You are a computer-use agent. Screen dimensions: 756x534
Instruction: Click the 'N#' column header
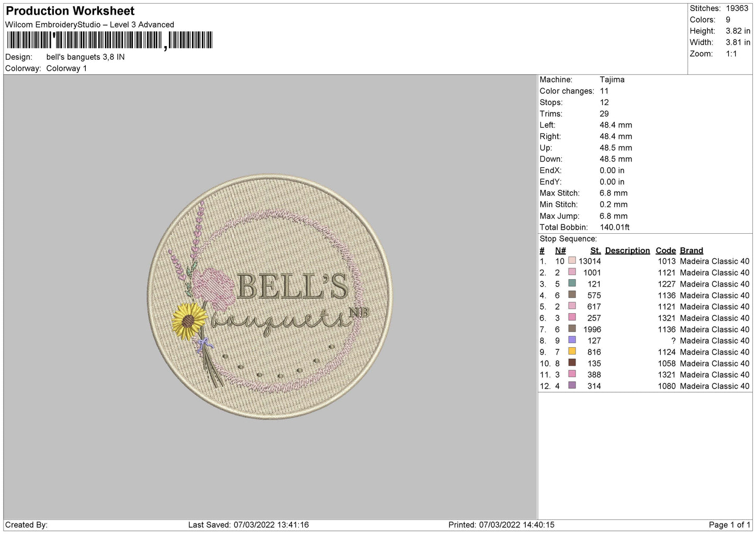click(x=560, y=251)
